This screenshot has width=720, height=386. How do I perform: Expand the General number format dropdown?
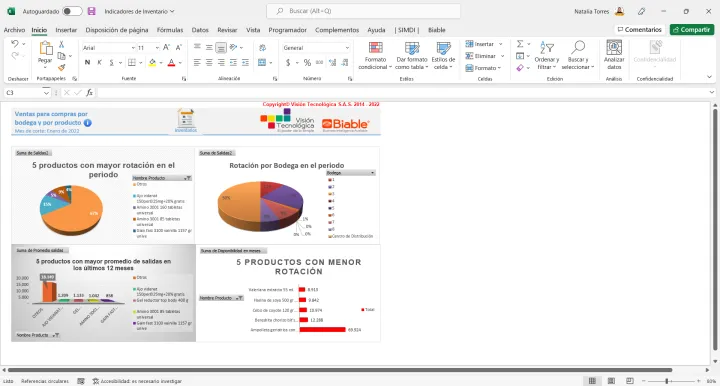click(x=347, y=48)
